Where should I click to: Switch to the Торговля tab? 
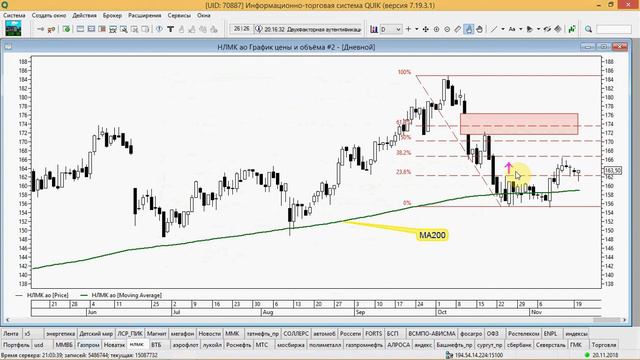(x=603, y=345)
